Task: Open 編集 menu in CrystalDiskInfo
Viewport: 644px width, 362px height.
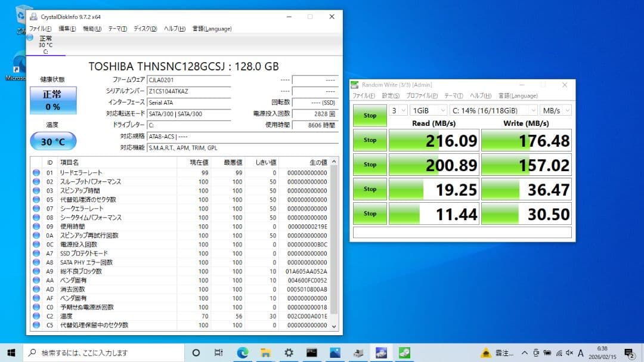Action: tap(67, 29)
